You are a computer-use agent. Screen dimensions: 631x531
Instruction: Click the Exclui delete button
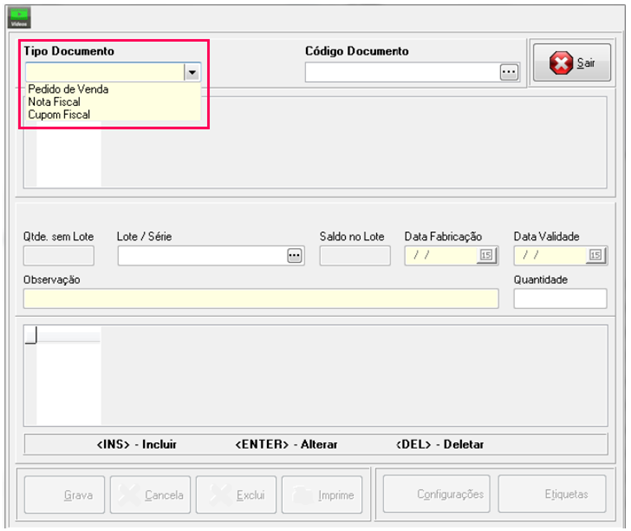click(x=235, y=494)
